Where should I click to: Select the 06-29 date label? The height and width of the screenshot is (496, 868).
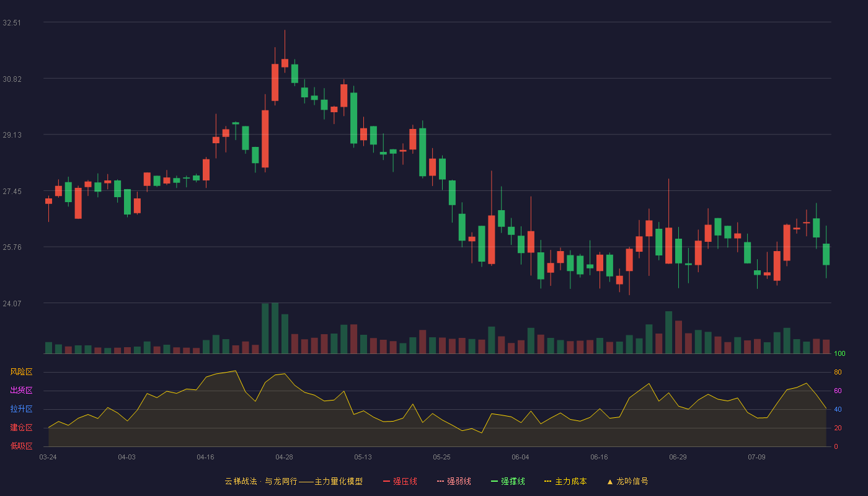(678, 457)
